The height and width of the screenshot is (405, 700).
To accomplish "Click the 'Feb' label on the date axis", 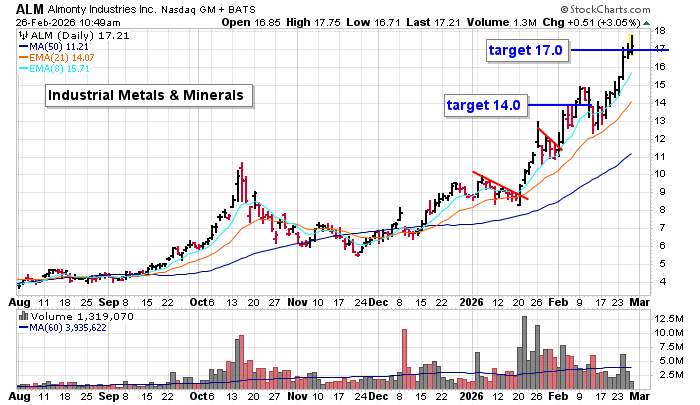I will 556,299.
